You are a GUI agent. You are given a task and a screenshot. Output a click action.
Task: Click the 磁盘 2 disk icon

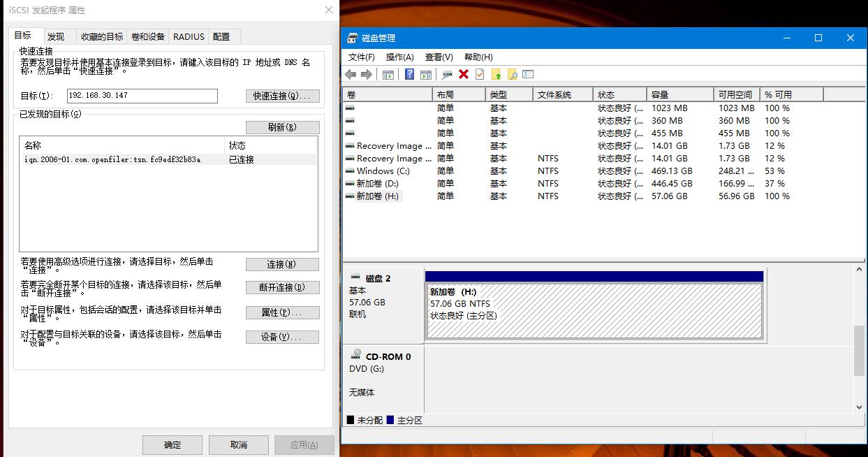click(355, 277)
